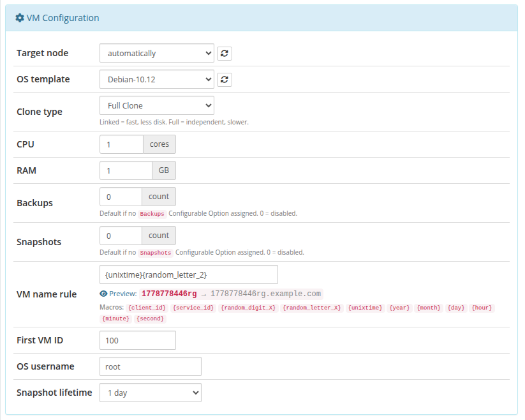
Task: Click the preview hostname 1778778446rg.example.com
Action: (265, 294)
